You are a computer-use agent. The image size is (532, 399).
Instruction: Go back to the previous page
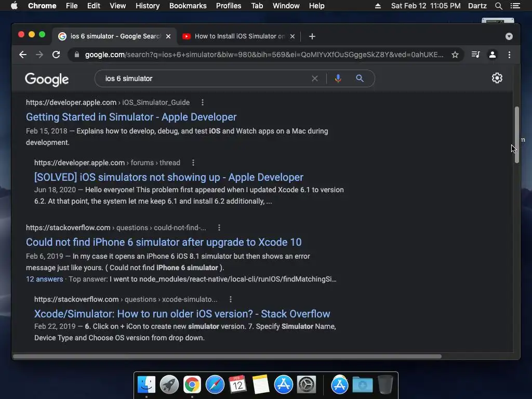(23, 55)
